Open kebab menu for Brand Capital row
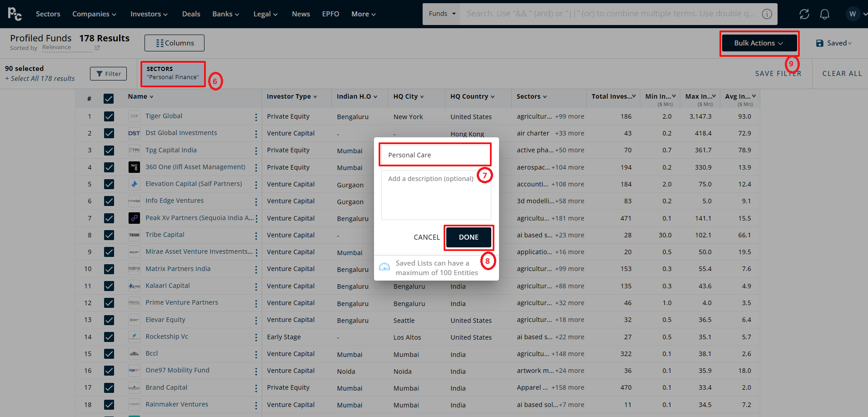This screenshot has height=417, width=868. tap(256, 388)
